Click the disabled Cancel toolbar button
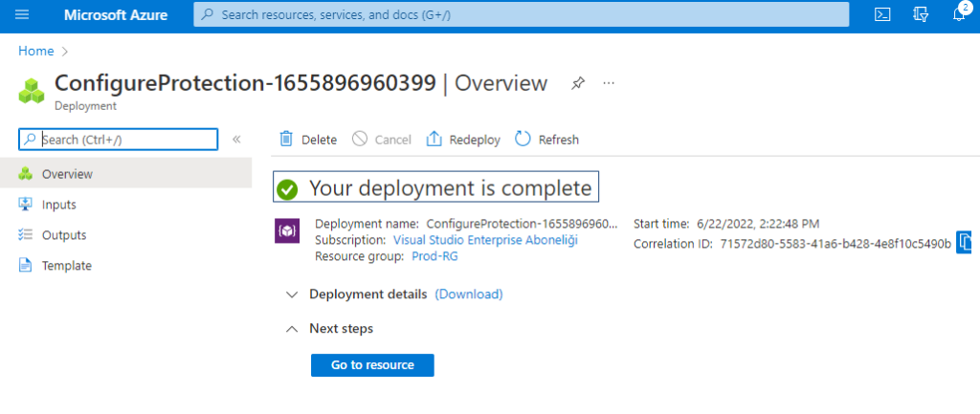The image size is (980, 414). pyautogui.click(x=381, y=140)
